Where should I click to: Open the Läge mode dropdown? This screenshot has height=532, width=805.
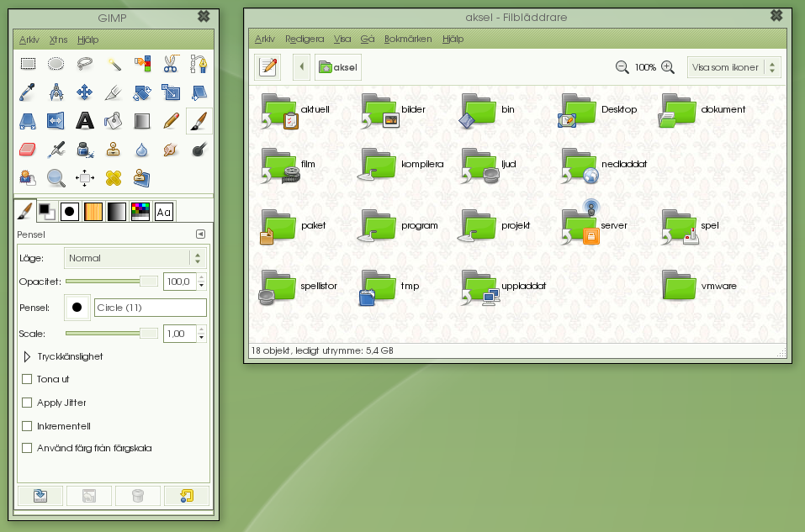(x=135, y=258)
